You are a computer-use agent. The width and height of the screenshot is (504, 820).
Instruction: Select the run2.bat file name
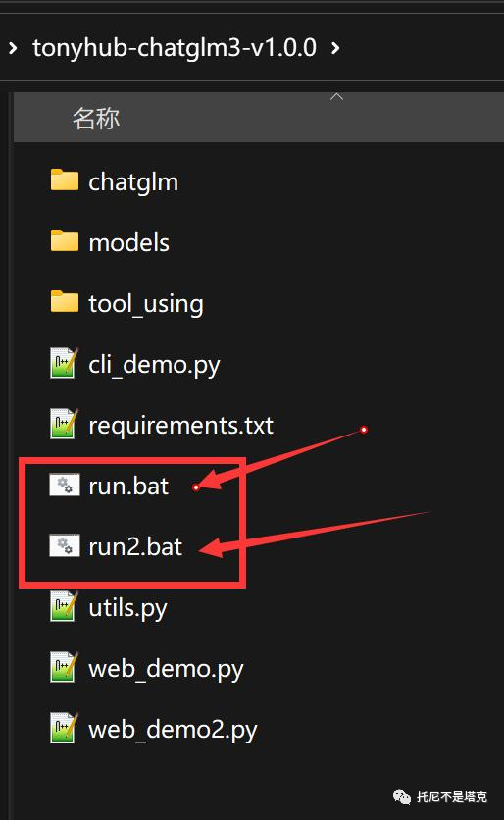point(135,547)
